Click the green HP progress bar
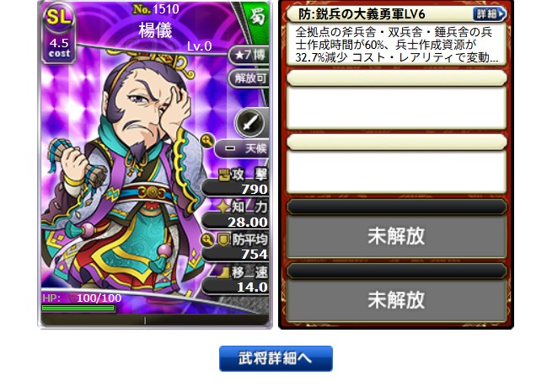This screenshot has height=392, width=547. 78,308
